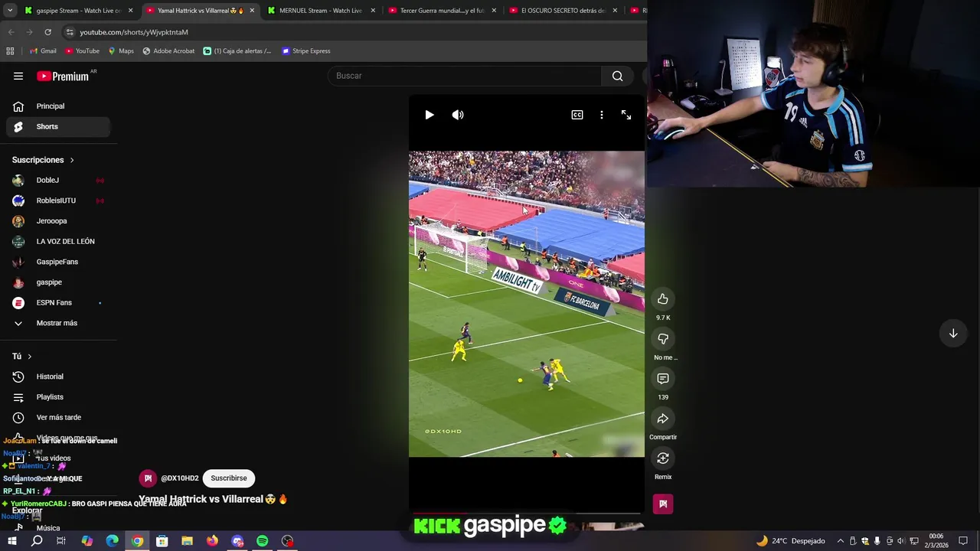Viewport: 980px width, 551px height.
Task: Dislike this Short
Action: [663, 339]
